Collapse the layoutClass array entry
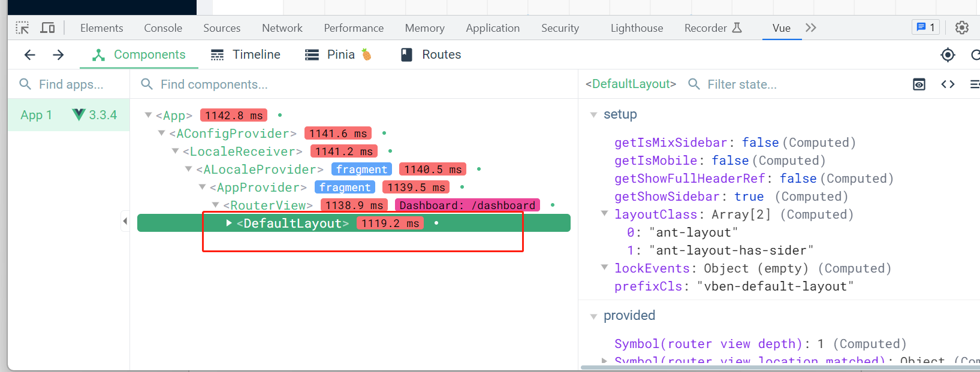This screenshot has width=980, height=372. [604, 214]
